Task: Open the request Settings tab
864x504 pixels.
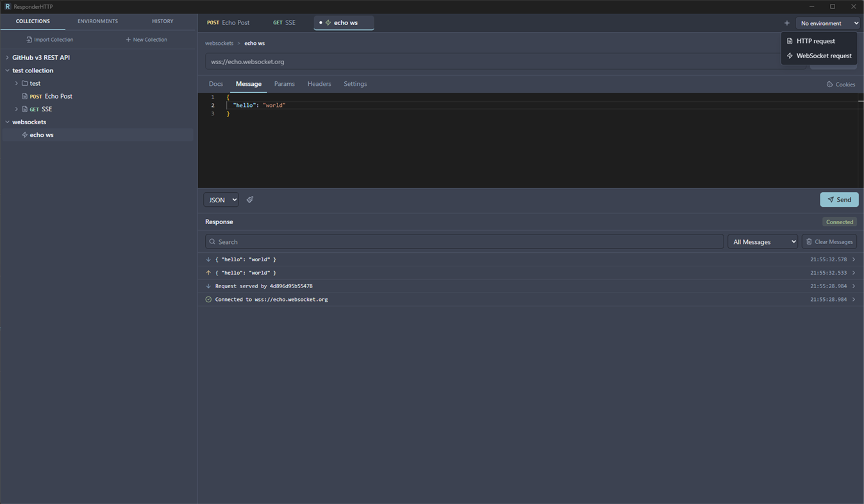Action: click(355, 84)
